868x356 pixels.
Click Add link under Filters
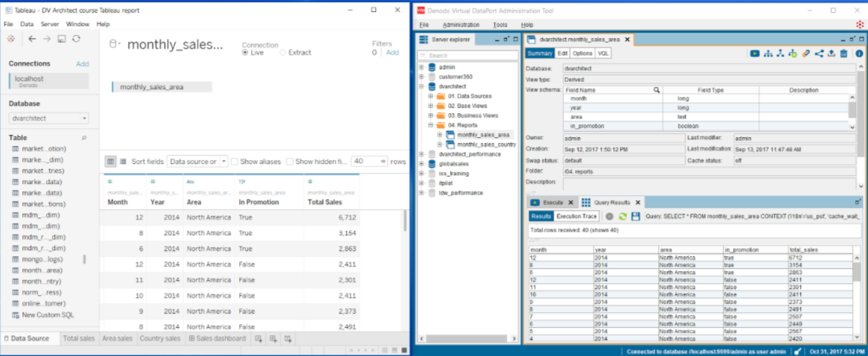[x=392, y=53]
